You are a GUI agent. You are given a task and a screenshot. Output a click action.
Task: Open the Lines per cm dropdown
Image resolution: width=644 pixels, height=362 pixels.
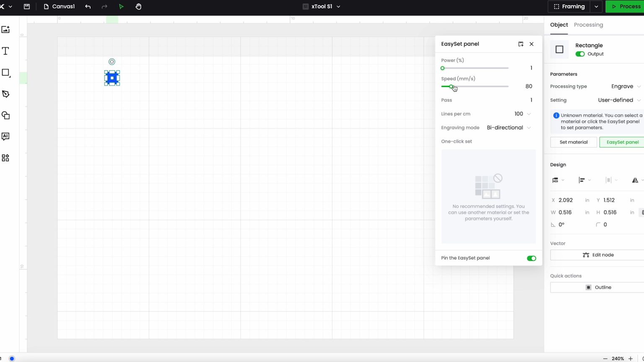[x=522, y=114]
